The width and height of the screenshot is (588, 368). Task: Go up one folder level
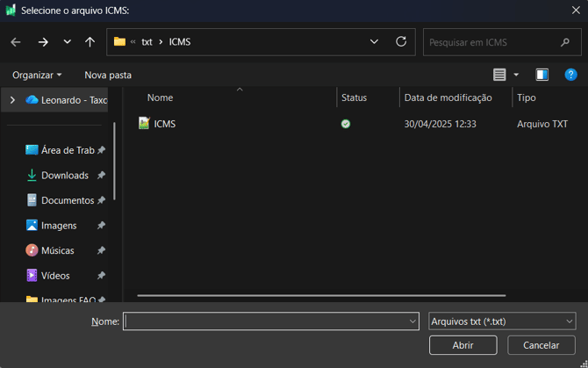pyautogui.click(x=90, y=42)
